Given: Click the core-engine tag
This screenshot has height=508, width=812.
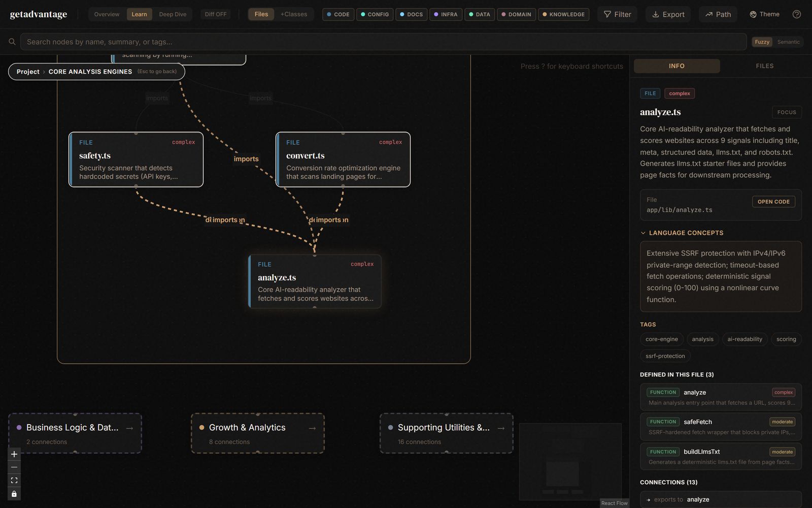Looking at the screenshot, I should point(662,339).
